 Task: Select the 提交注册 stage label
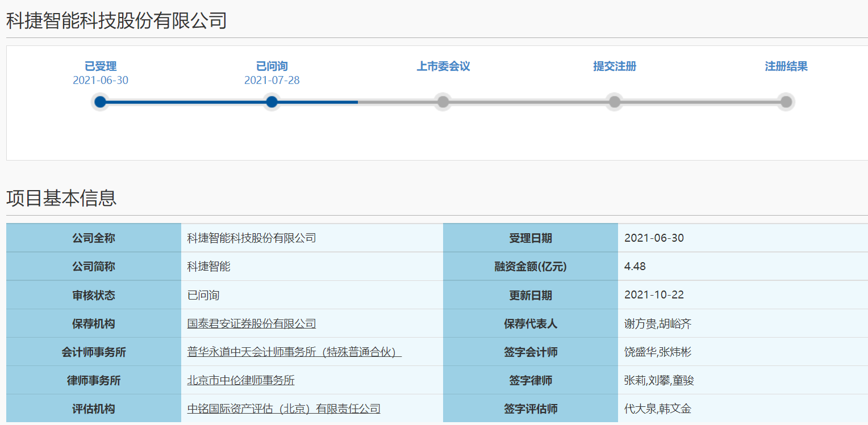(x=615, y=66)
